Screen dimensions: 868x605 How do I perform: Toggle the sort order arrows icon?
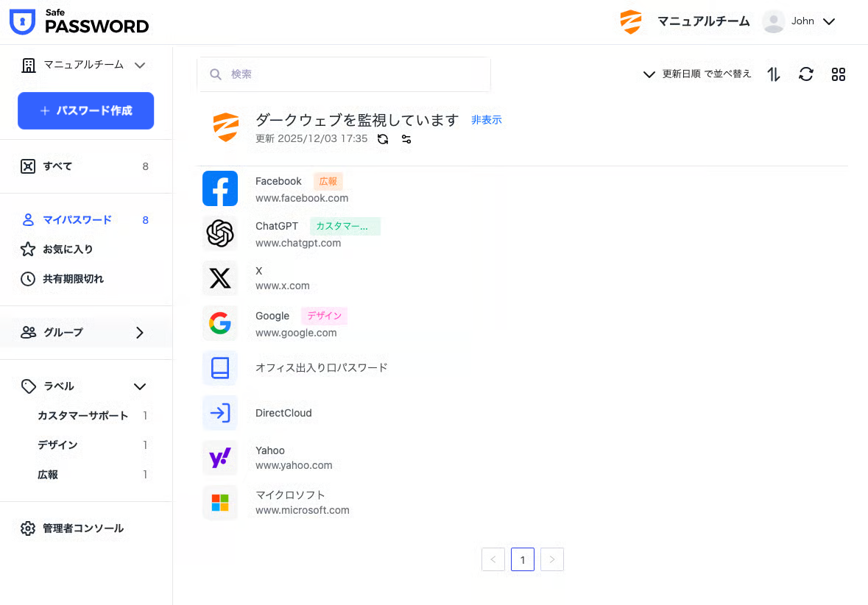click(x=774, y=74)
